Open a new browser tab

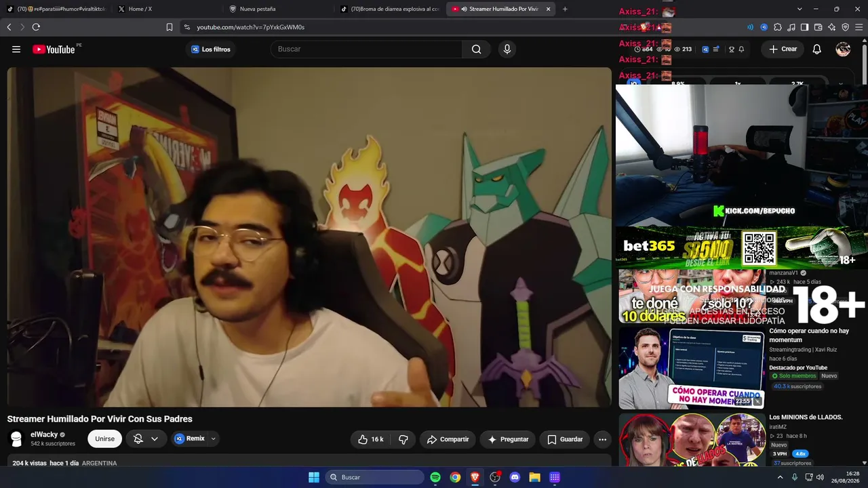(565, 9)
